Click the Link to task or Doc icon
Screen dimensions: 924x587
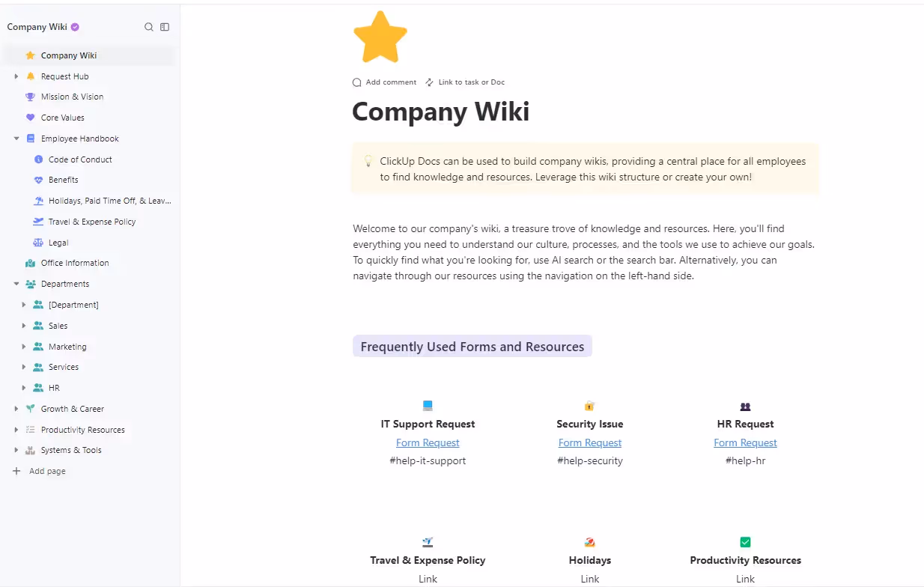pos(430,82)
